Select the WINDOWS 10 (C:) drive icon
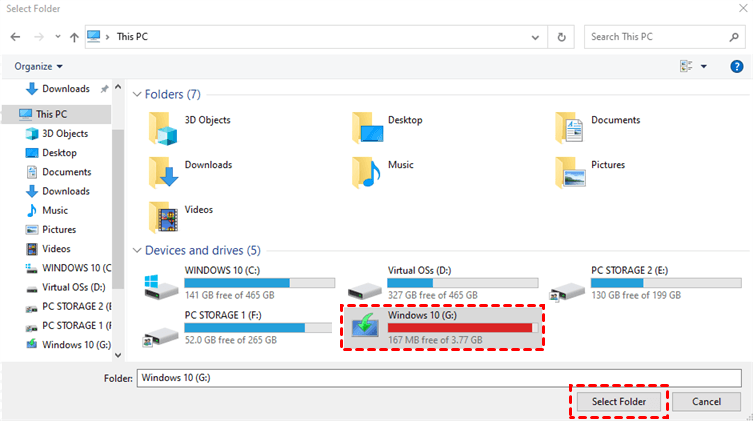 [160, 287]
